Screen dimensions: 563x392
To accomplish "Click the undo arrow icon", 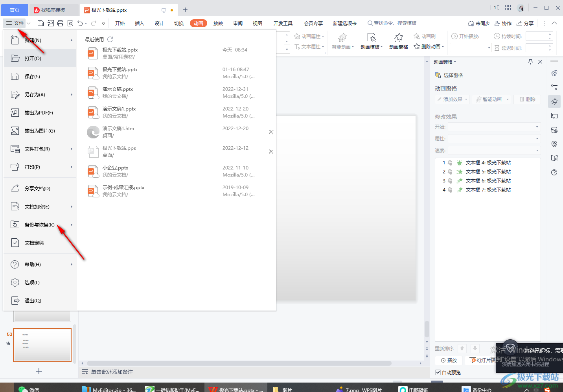I will pyautogui.click(x=80, y=23).
